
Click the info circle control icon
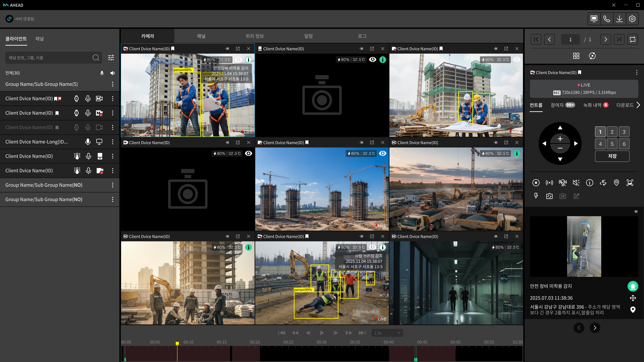(x=589, y=183)
